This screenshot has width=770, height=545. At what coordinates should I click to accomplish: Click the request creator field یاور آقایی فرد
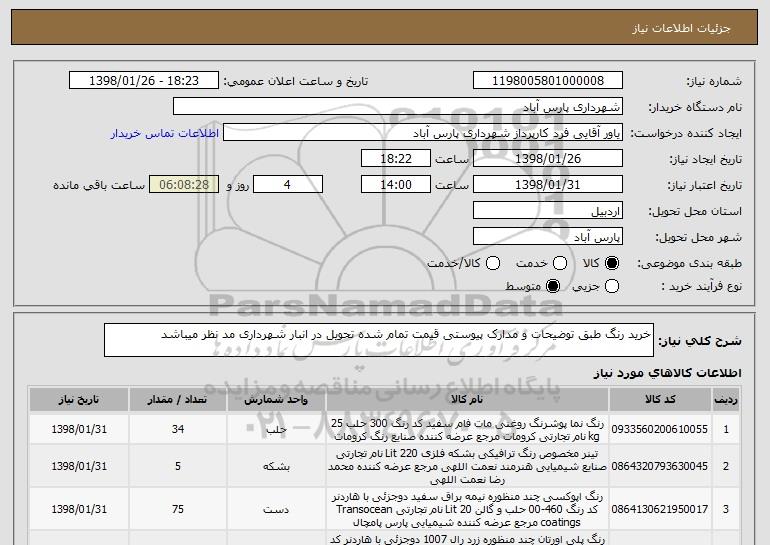[x=423, y=133]
